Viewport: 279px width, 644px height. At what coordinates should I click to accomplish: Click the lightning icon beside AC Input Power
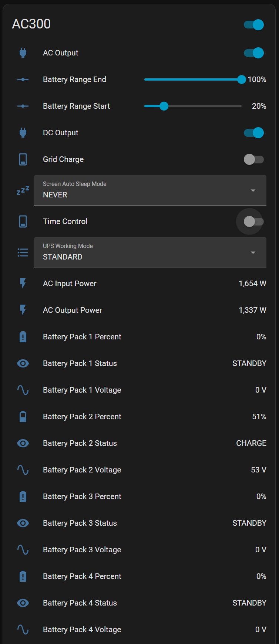[x=23, y=284]
